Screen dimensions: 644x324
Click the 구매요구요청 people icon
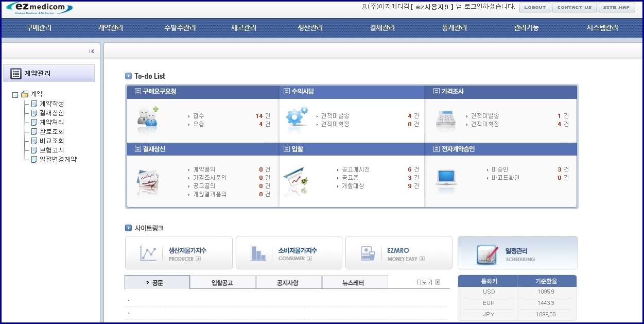pyautogui.click(x=147, y=117)
